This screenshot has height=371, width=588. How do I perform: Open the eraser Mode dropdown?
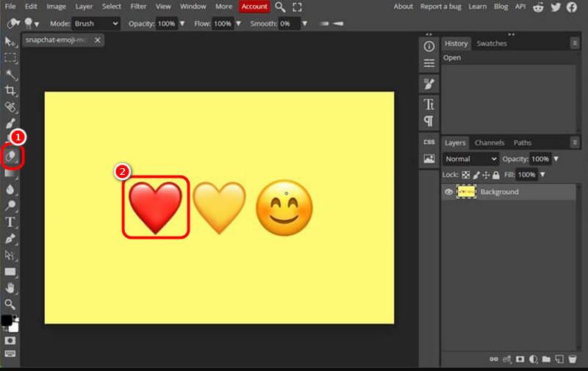pyautogui.click(x=96, y=24)
